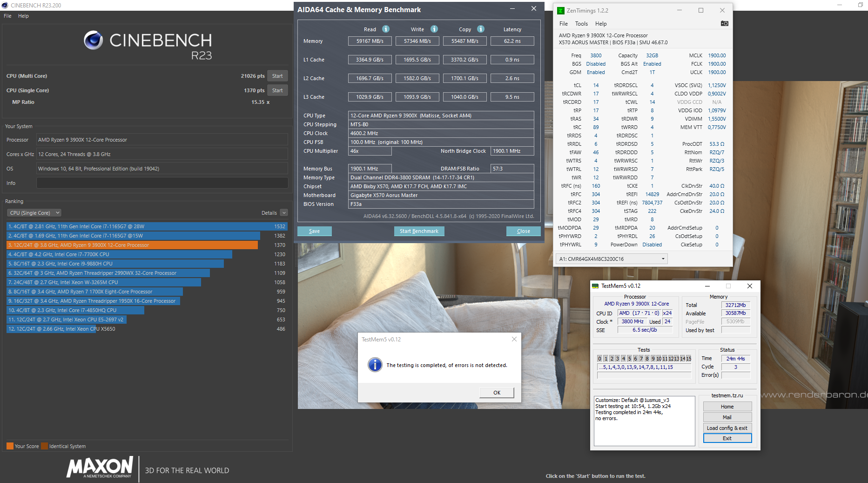The height and width of the screenshot is (483, 868).
Task: Start the CPU Single Core test
Action: (277, 90)
